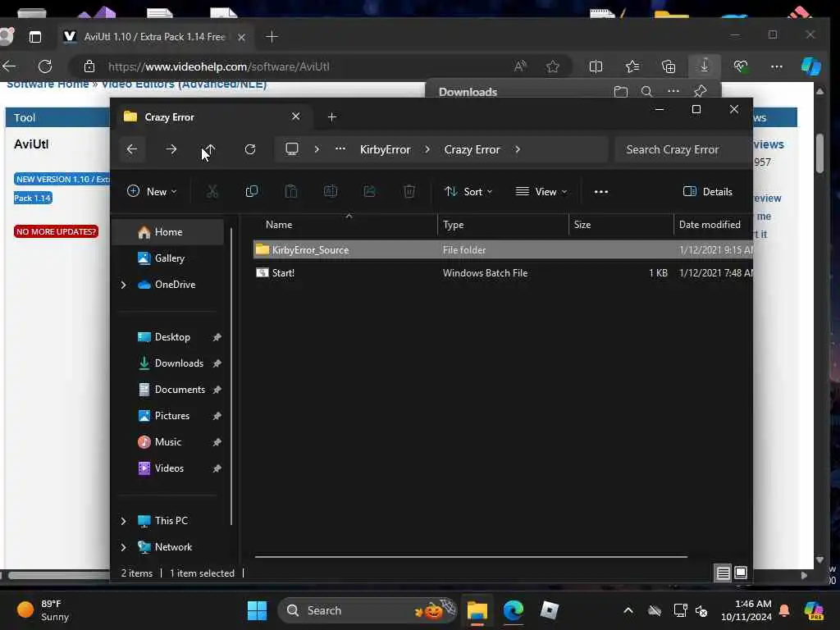Click chevron after KirbyError in path
Screen dimensions: 840x630
pos(427,149)
